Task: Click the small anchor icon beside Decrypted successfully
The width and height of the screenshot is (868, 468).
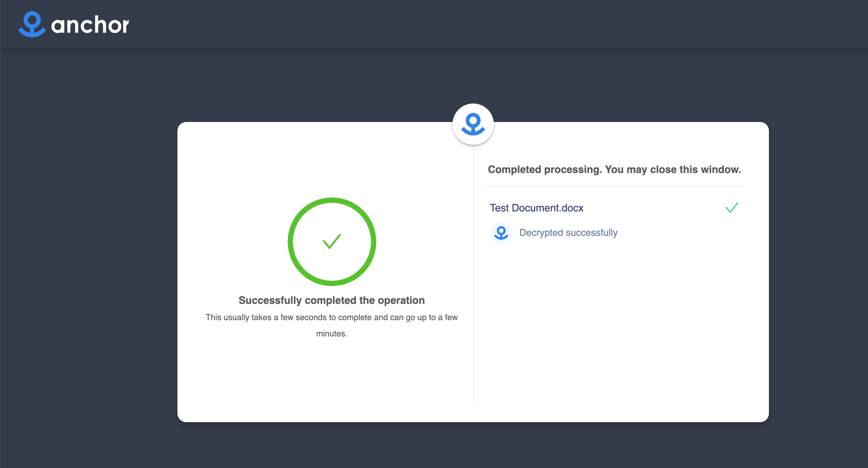Action: [501, 233]
